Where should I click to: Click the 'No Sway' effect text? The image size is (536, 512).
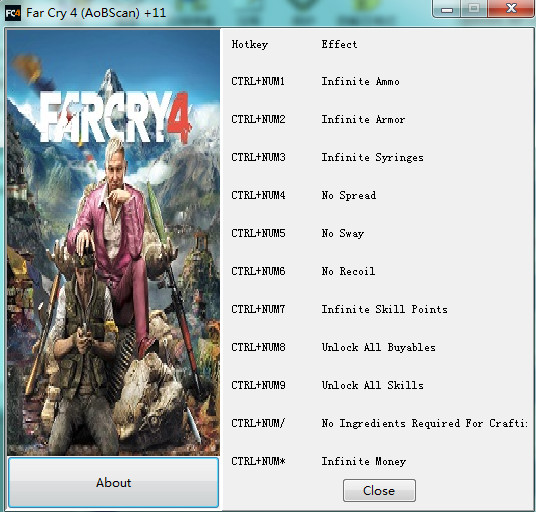[x=343, y=233]
